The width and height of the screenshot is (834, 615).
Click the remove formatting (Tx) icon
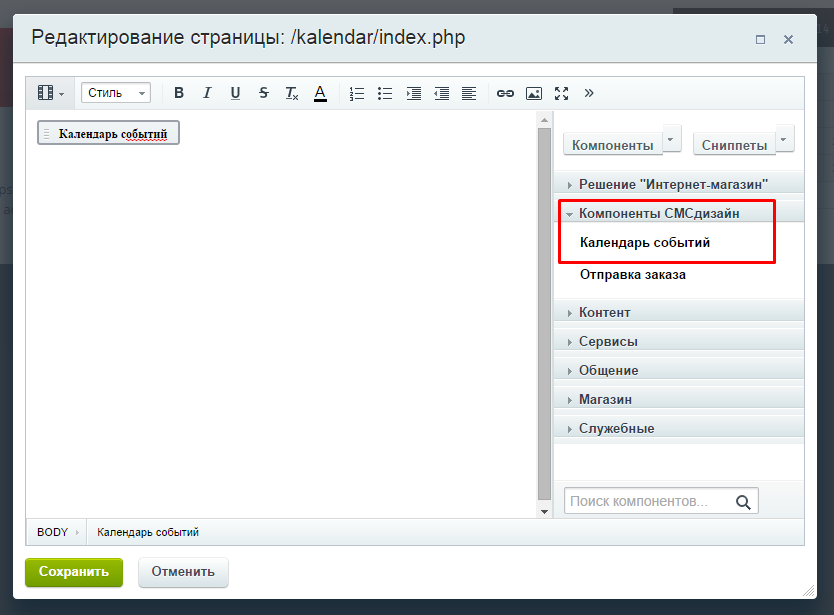[x=290, y=92]
